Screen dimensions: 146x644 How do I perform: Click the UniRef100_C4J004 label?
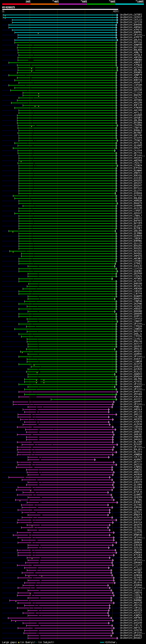tap(131, 151)
